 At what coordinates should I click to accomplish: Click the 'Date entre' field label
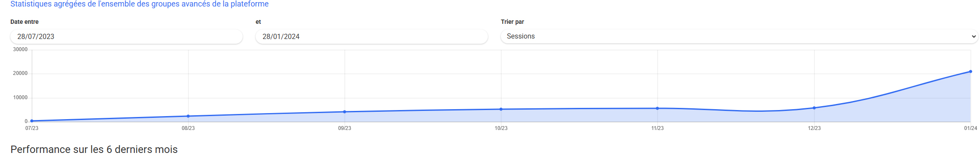click(x=24, y=22)
